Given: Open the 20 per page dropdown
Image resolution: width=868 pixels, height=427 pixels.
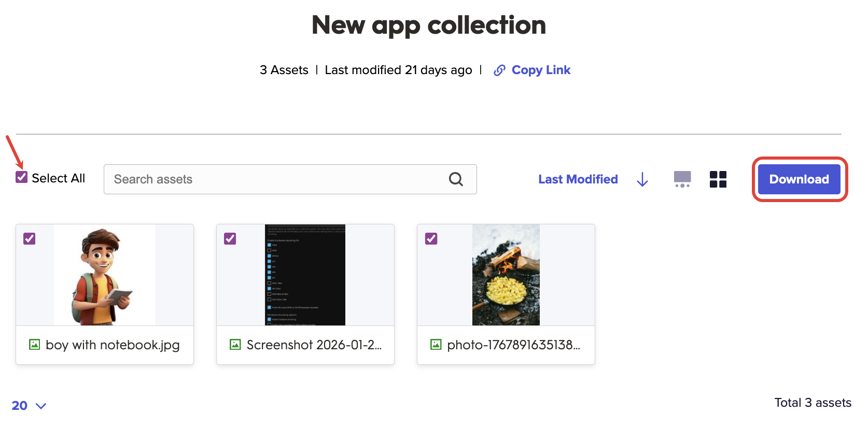Looking at the screenshot, I should click(20, 406).
